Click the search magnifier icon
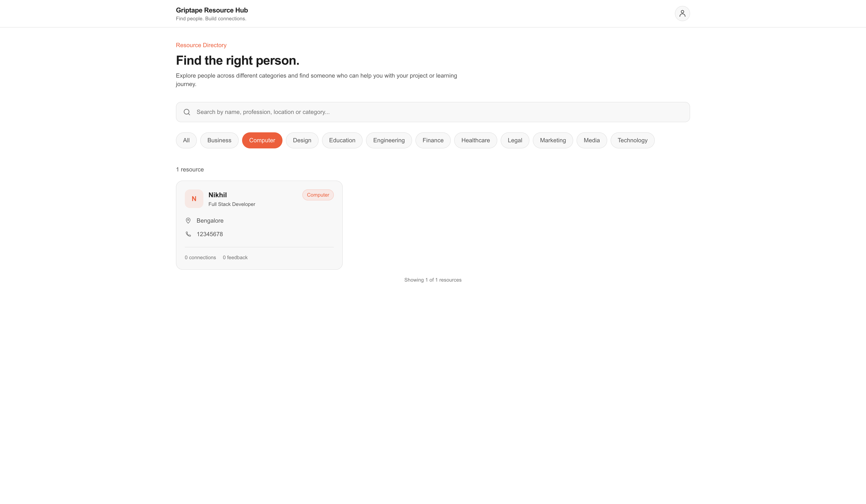The width and height of the screenshot is (866, 504). 187,112
